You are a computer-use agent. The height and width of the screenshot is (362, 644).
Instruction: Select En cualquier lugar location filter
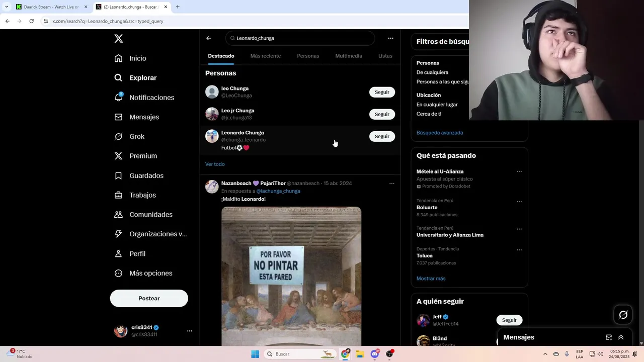pos(437,105)
